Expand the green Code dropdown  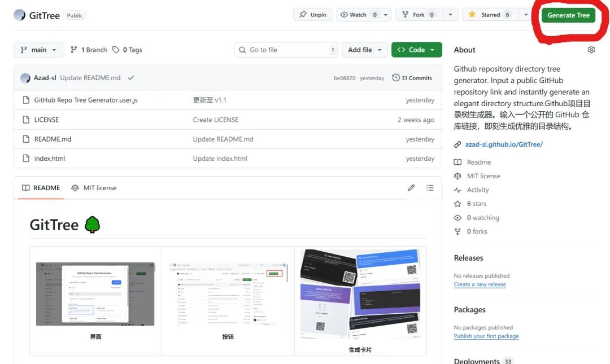pos(416,50)
